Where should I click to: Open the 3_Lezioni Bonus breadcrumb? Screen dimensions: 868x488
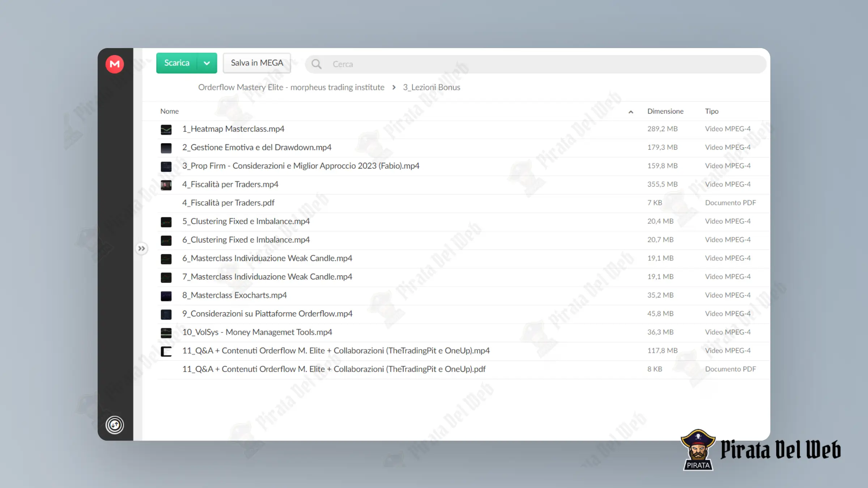pos(431,87)
